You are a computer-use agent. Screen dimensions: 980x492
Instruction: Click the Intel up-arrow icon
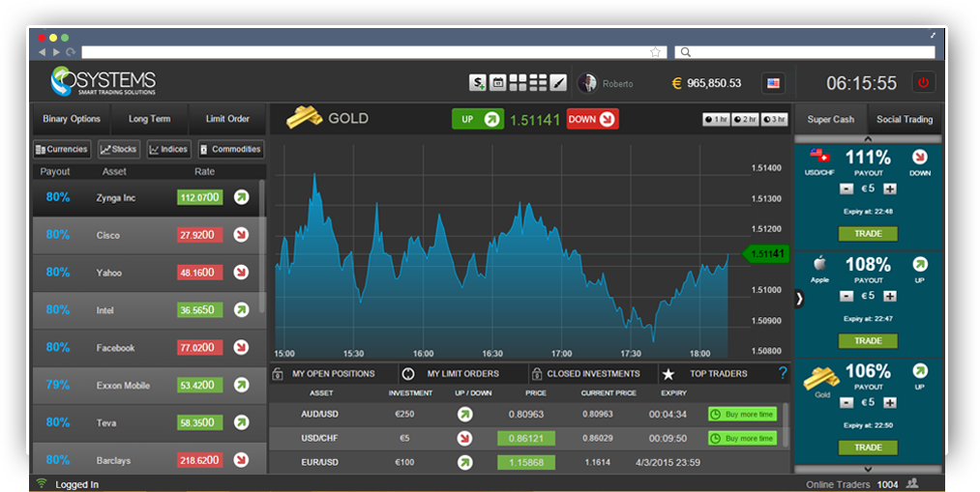(241, 309)
